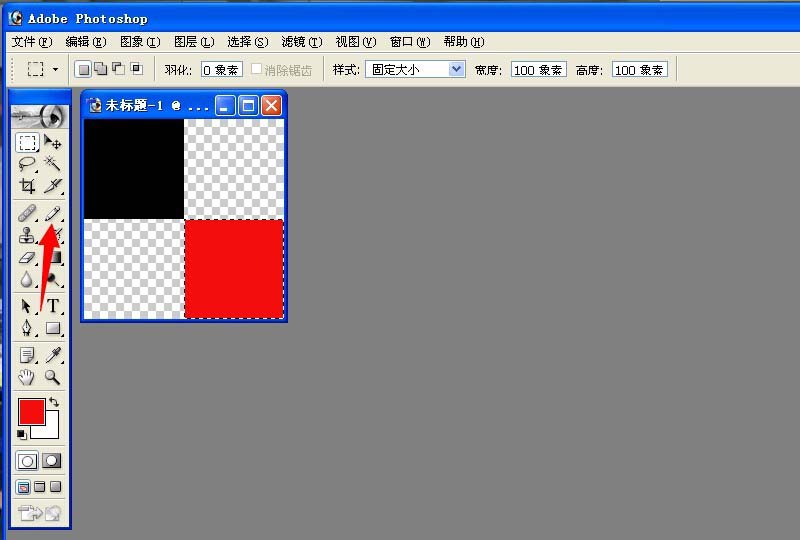Select the Hand tool
The height and width of the screenshot is (540, 800).
click(x=27, y=377)
